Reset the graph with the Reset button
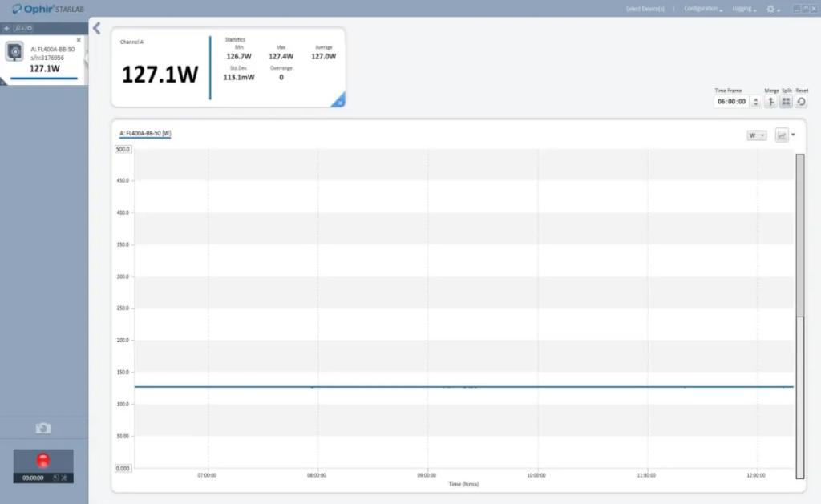The image size is (821, 504). 801,102
